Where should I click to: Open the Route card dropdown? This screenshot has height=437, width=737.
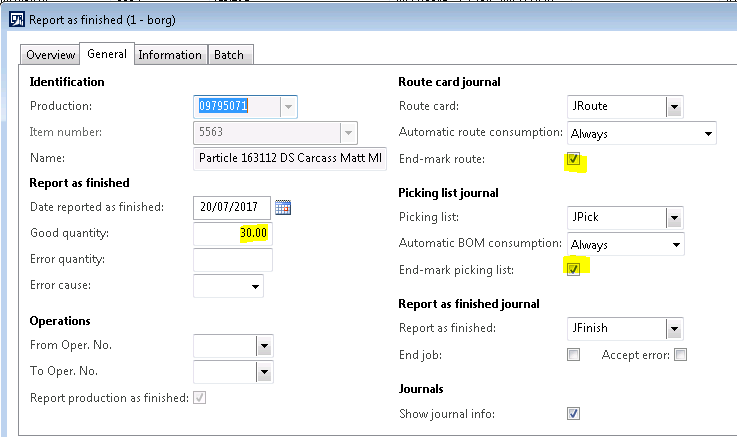click(x=674, y=107)
